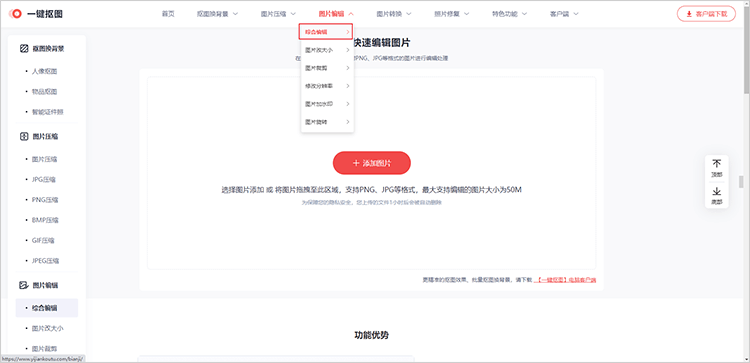This screenshot has width=750, height=363.
Task: Click the 一键抠图 logo icon
Action: click(16, 14)
